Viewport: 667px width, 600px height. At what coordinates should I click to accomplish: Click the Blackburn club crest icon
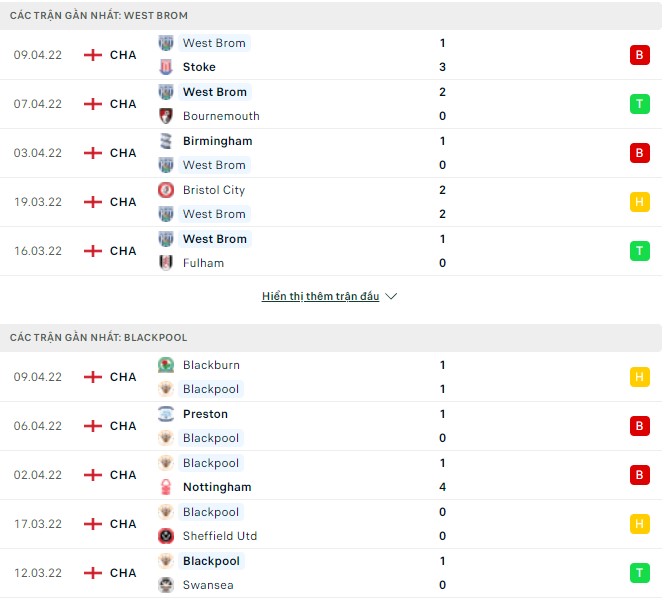point(166,365)
